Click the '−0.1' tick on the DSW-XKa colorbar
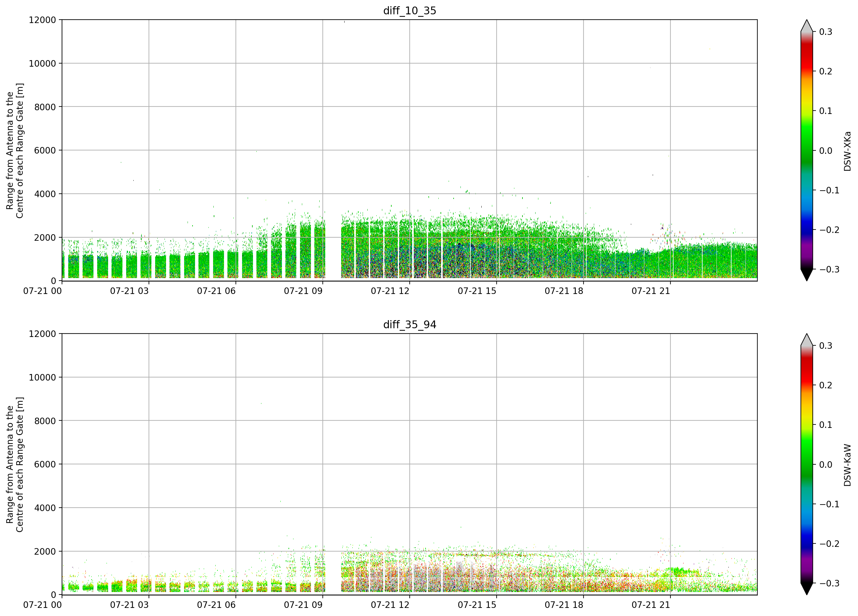 829,190
